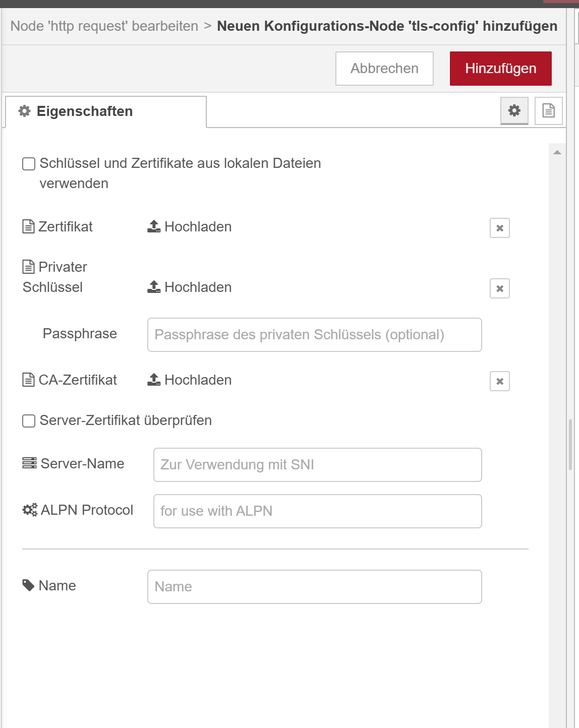Clear the Privater Schlüssel with x icon
579x728 pixels.
coord(499,288)
